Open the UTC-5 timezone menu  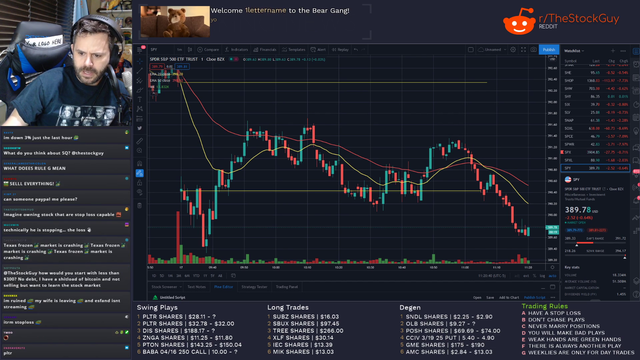(492, 276)
